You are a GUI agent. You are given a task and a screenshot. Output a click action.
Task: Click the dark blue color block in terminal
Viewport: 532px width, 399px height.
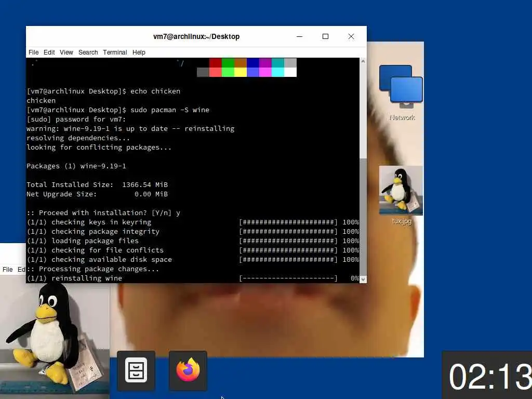click(253, 63)
